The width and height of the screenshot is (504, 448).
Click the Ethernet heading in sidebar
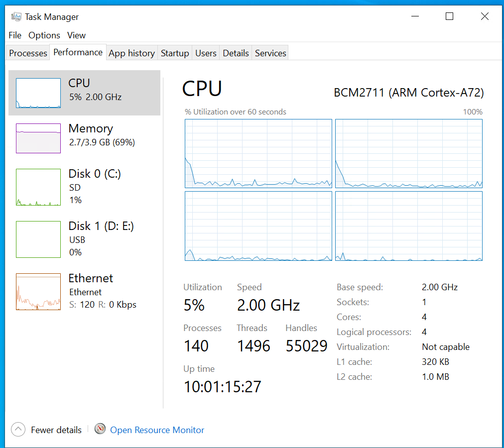coord(91,278)
